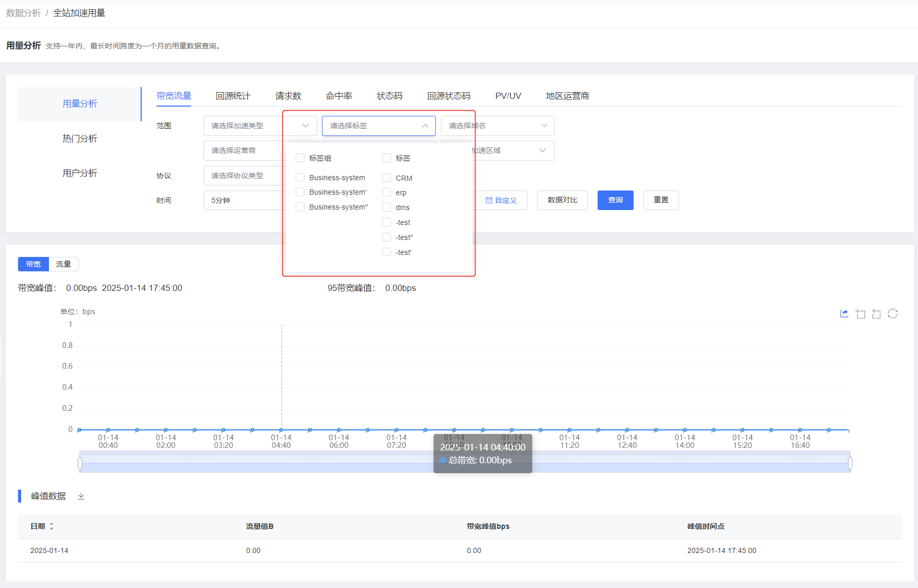Click the 2025-01-14 17:45:00 table cell

722,550
